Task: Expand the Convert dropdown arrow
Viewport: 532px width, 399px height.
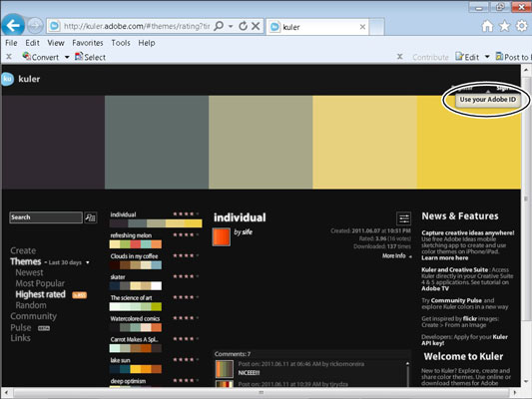Action: coord(67,57)
